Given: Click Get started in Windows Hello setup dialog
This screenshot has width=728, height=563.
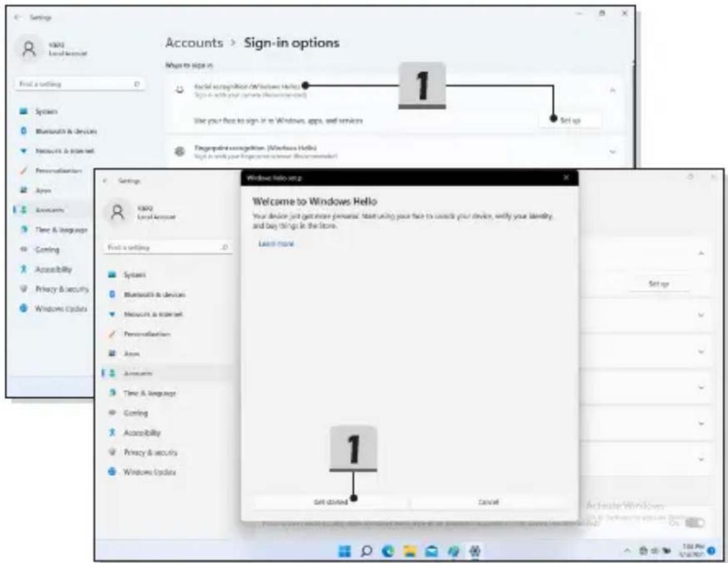Looking at the screenshot, I should pyautogui.click(x=331, y=502).
